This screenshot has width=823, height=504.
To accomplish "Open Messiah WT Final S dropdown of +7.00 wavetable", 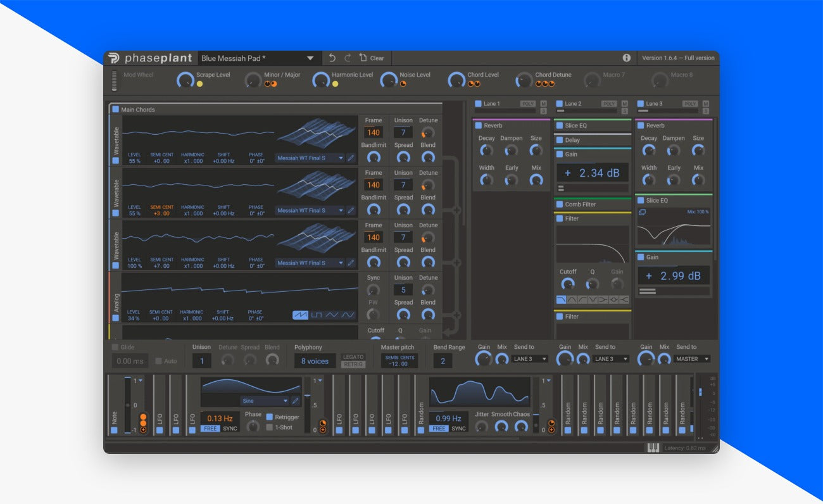I will 310,263.
